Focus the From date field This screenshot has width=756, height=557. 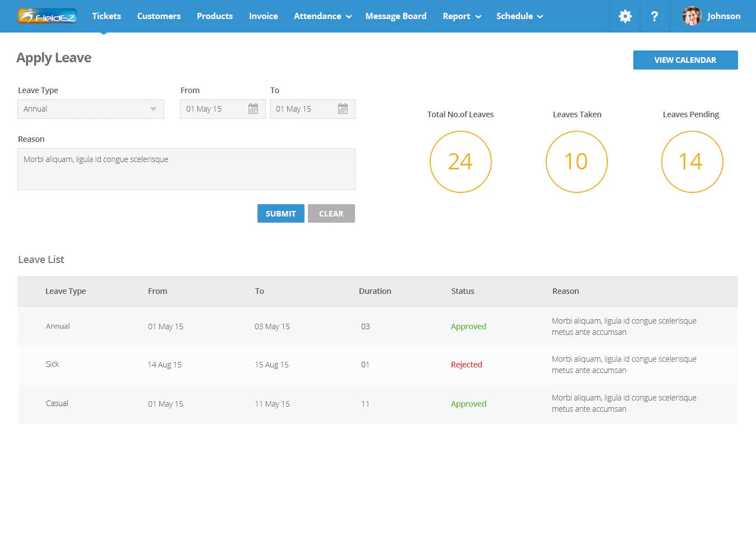click(x=223, y=109)
